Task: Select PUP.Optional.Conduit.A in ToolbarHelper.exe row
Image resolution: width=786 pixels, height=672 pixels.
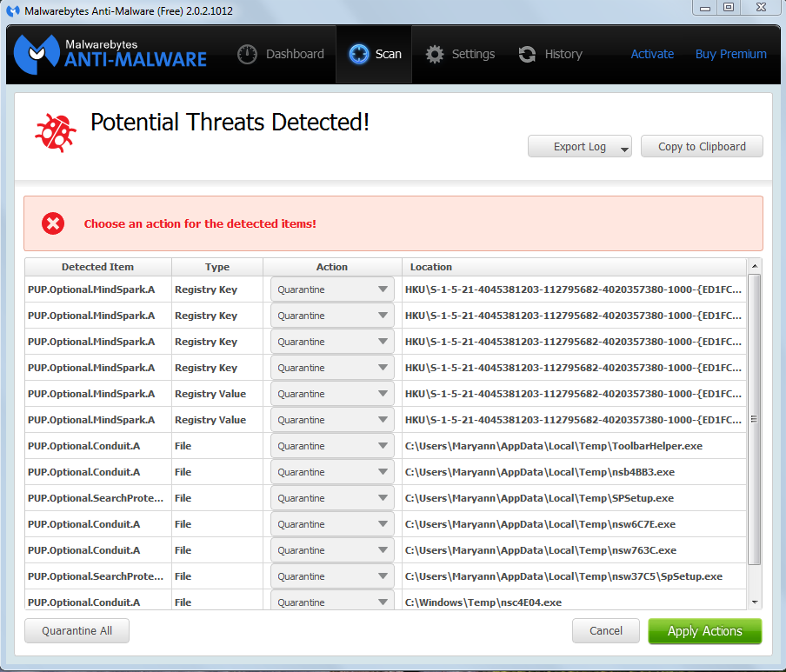Action: click(83, 445)
